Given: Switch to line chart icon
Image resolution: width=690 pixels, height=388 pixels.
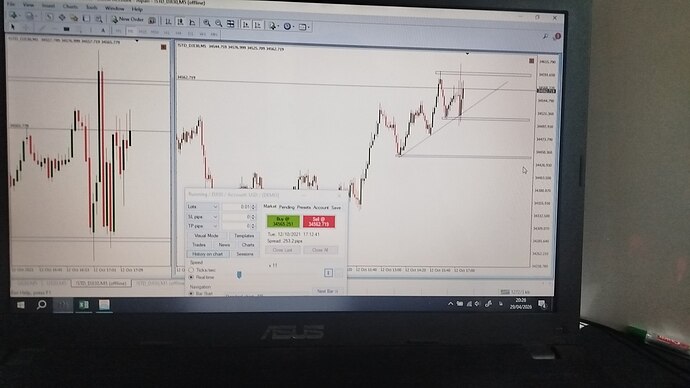Looking at the screenshot, I should (192, 22).
